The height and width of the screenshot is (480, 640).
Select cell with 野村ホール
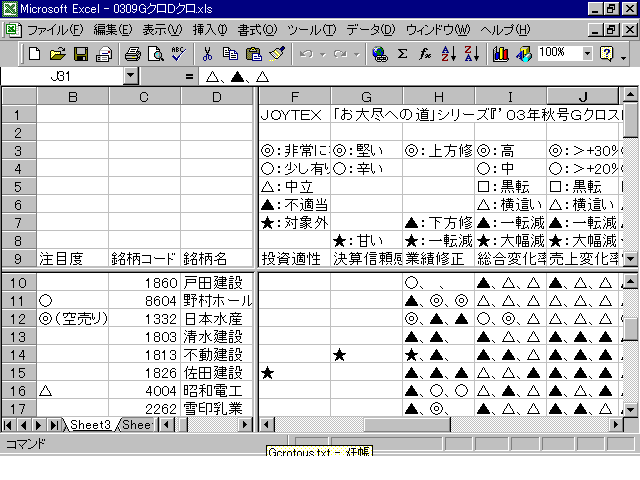217,301
